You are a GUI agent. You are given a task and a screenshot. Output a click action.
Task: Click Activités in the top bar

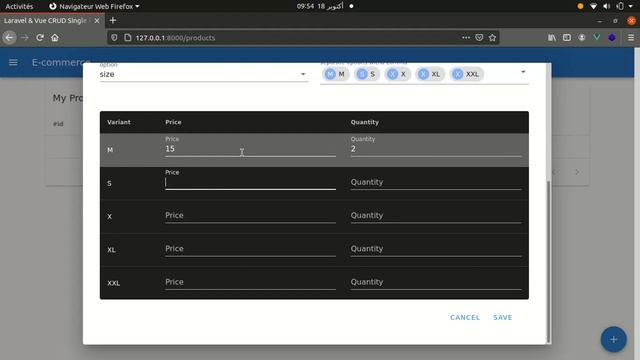[x=19, y=6]
